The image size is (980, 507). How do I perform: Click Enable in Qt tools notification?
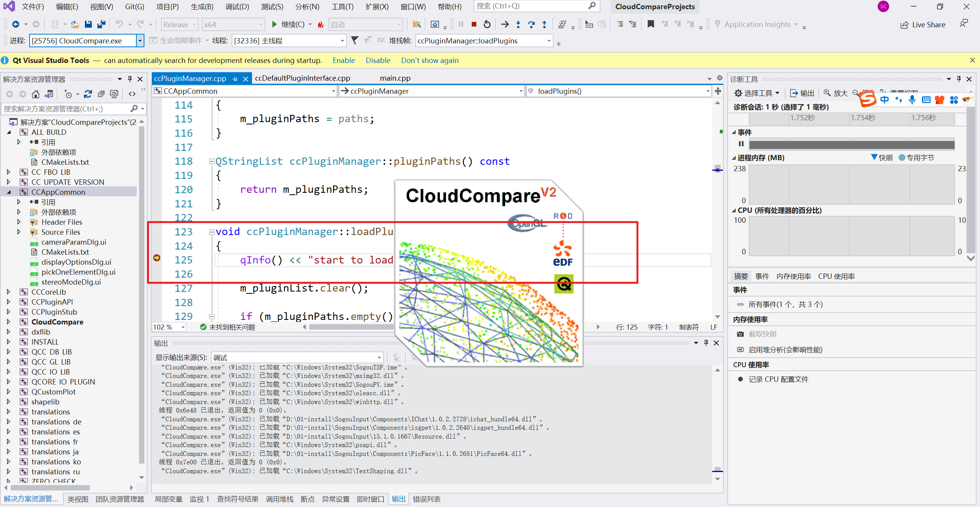[343, 60]
